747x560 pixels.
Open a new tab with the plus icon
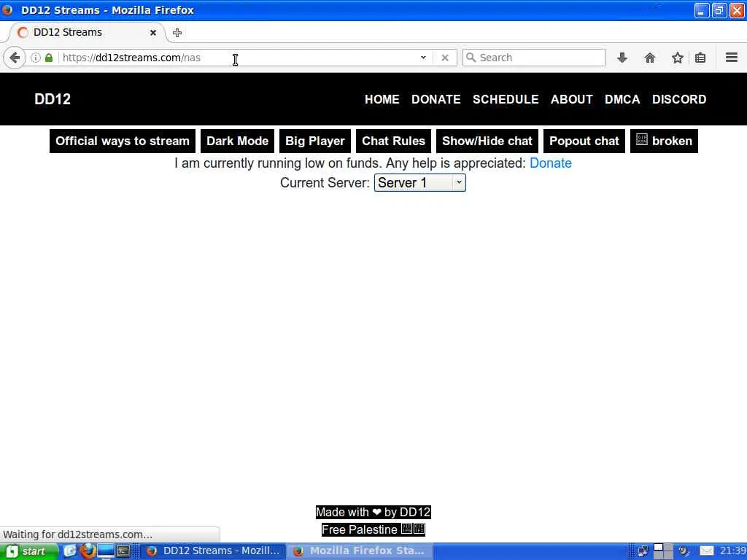pyautogui.click(x=177, y=33)
